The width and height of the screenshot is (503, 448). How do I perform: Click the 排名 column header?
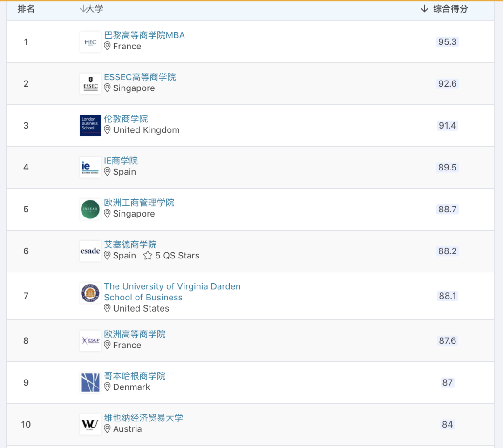pyautogui.click(x=26, y=9)
